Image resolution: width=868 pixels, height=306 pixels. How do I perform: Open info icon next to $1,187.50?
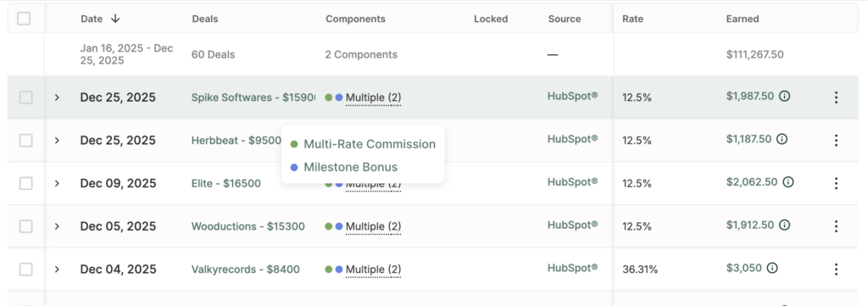[x=782, y=139]
